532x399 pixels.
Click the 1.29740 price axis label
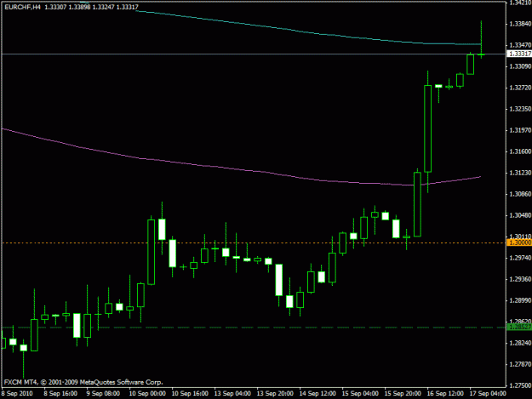(520, 258)
